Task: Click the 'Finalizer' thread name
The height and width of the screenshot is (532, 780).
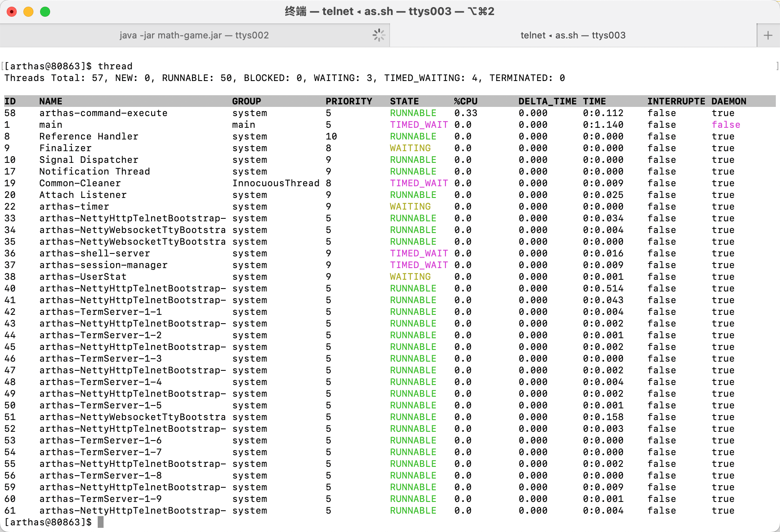Action: (65, 148)
